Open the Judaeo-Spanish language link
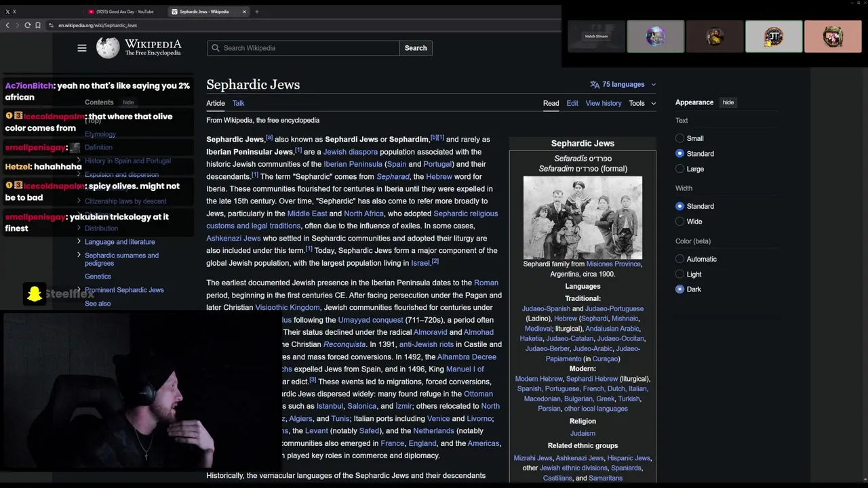Image resolution: width=868 pixels, height=488 pixels. 546,309
